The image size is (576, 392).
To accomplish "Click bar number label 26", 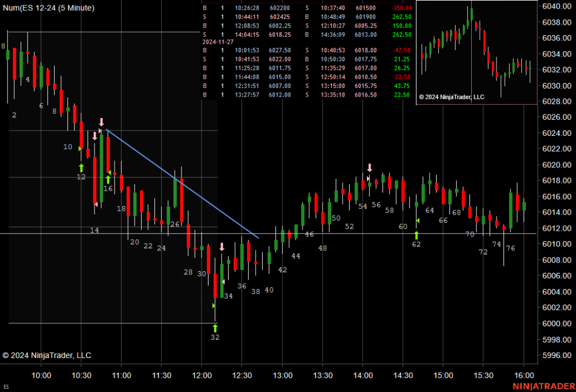I will pos(175,224).
